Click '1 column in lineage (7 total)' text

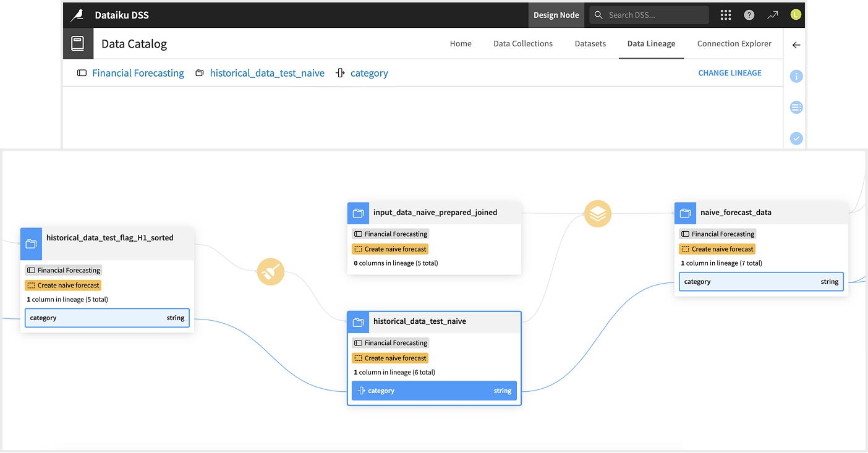(721, 263)
